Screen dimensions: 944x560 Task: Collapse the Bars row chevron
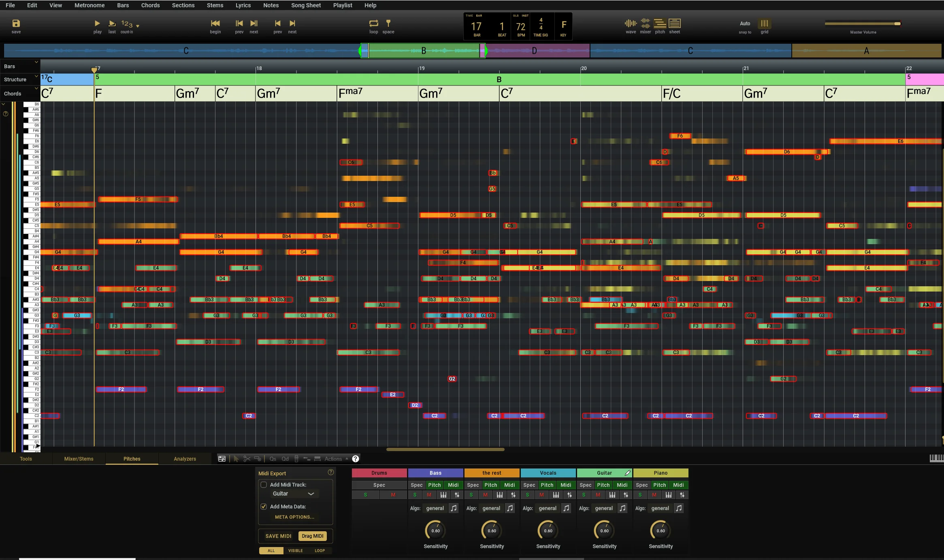tap(36, 62)
